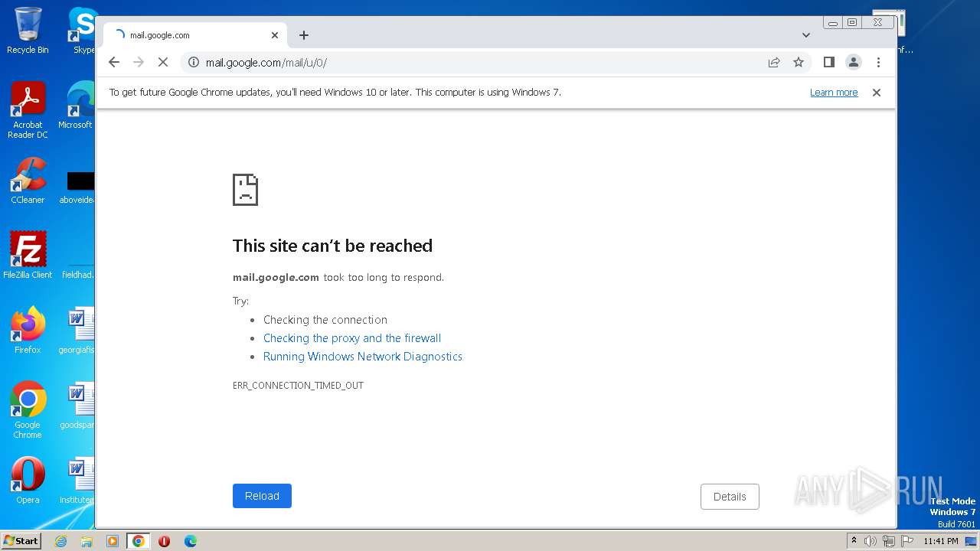
Task: Close the mail.google.com tab
Action: coord(275,35)
